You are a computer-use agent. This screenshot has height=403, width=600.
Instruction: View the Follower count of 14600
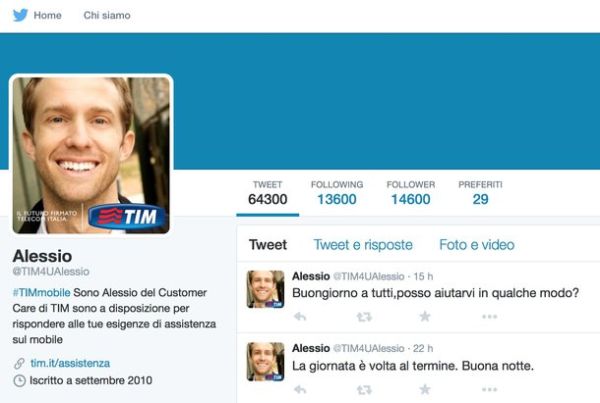[411, 193]
